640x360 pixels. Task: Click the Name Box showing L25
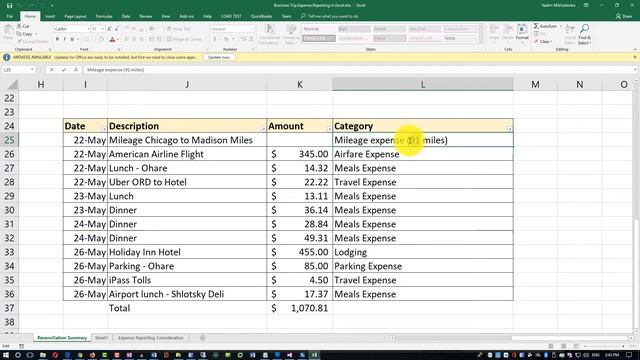[x=18, y=70]
